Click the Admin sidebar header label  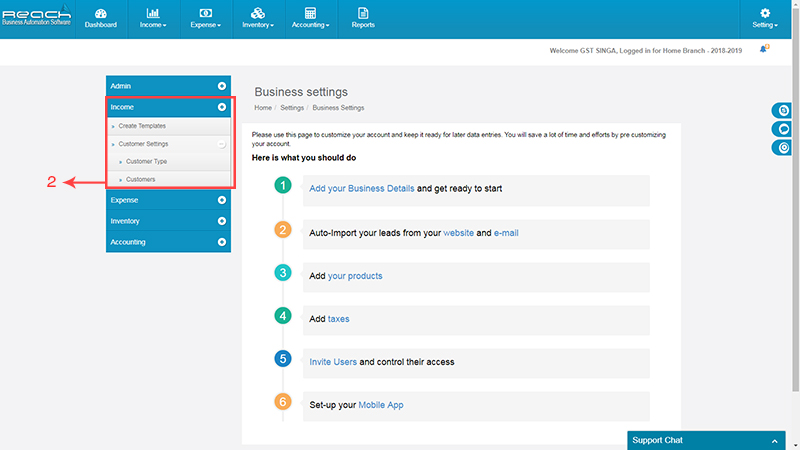coord(121,86)
